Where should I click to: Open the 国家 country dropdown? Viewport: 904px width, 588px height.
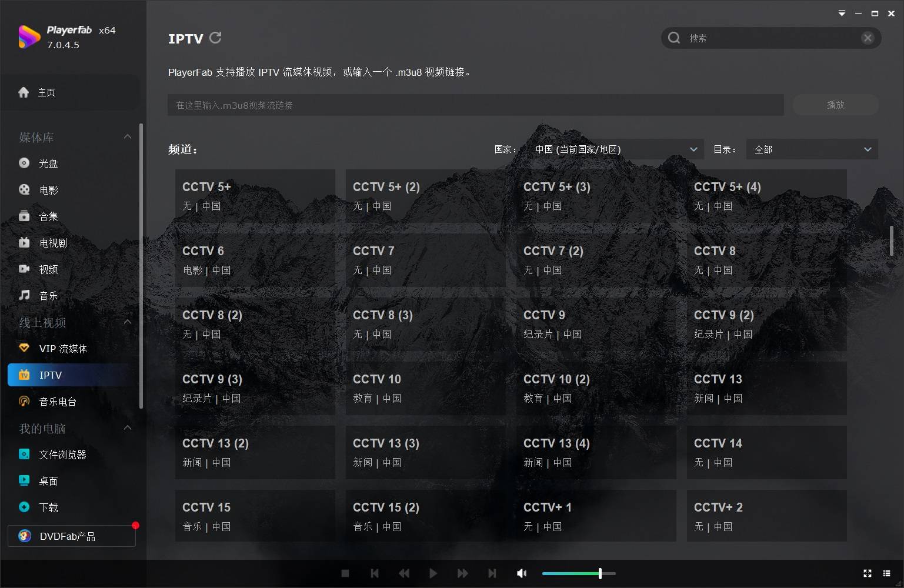(615, 149)
